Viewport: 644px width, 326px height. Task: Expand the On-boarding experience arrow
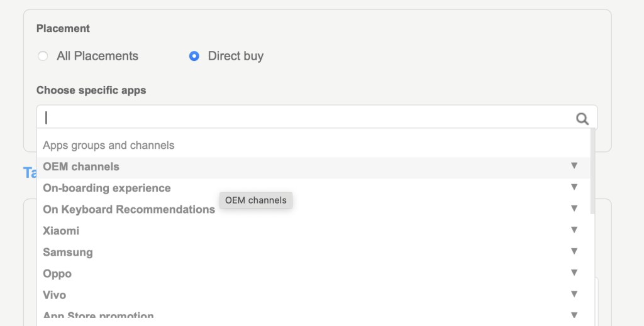(x=574, y=187)
